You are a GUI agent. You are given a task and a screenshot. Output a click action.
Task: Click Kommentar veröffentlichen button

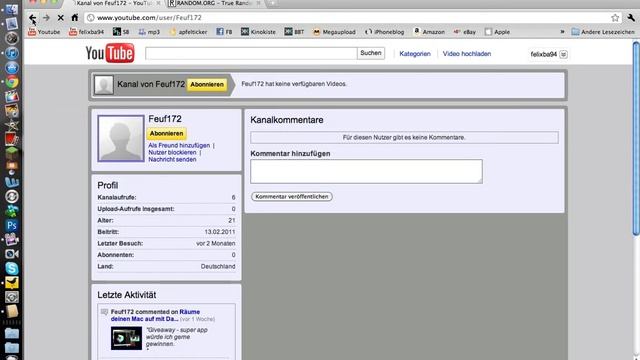[291, 197]
